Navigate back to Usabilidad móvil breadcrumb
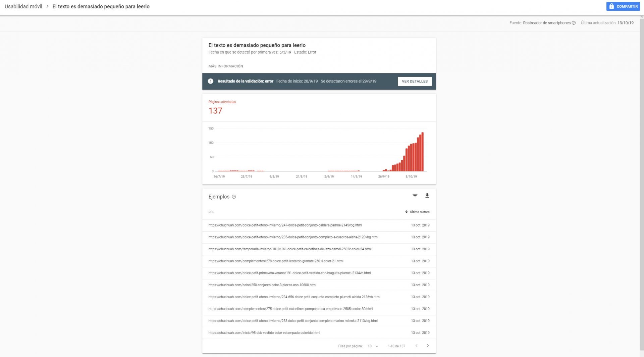Viewport: 644px width, 357px height. click(x=23, y=6)
